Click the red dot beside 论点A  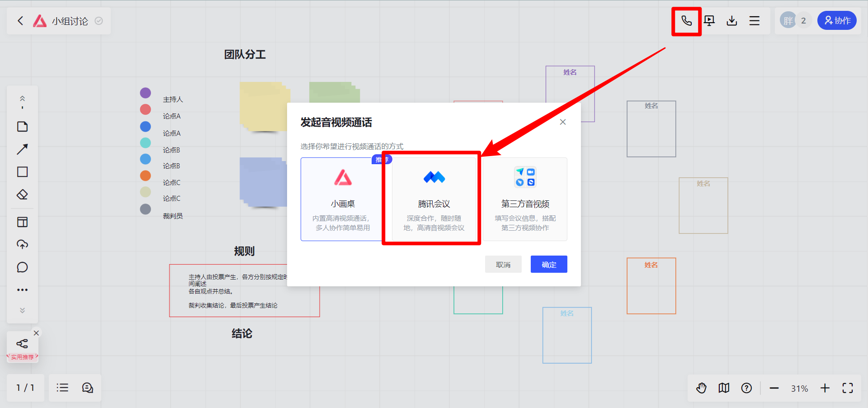[x=145, y=109]
